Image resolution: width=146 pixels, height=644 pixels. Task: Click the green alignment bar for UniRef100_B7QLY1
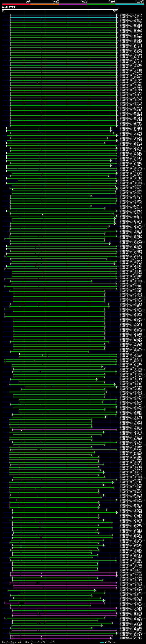point(51,196)
